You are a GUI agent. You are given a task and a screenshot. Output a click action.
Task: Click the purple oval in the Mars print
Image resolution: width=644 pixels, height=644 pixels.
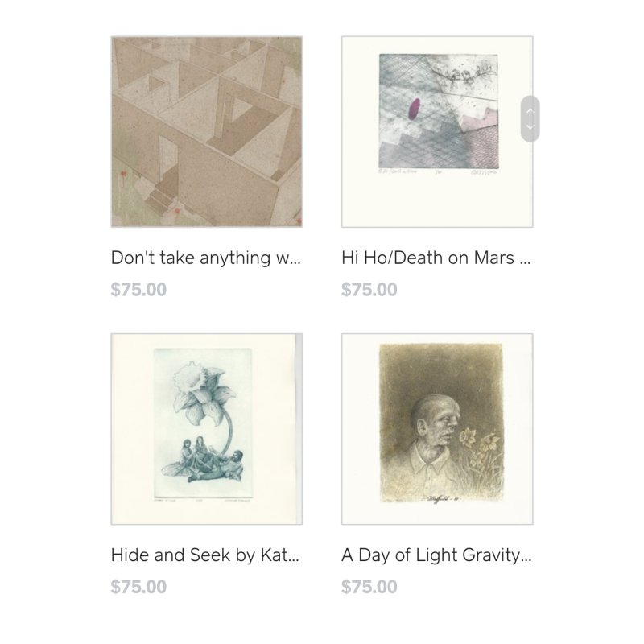point(414,109)
